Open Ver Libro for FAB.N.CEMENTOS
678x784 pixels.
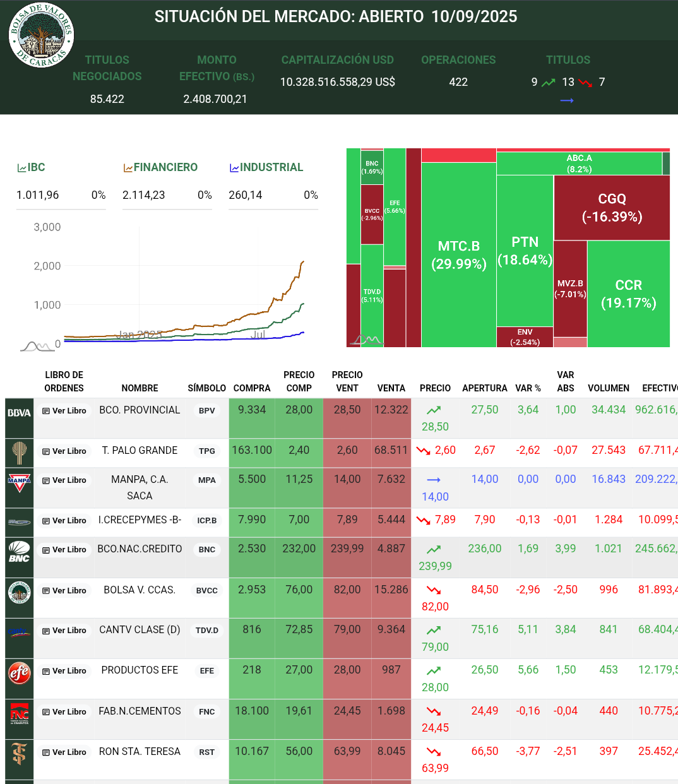coord(64,712)
